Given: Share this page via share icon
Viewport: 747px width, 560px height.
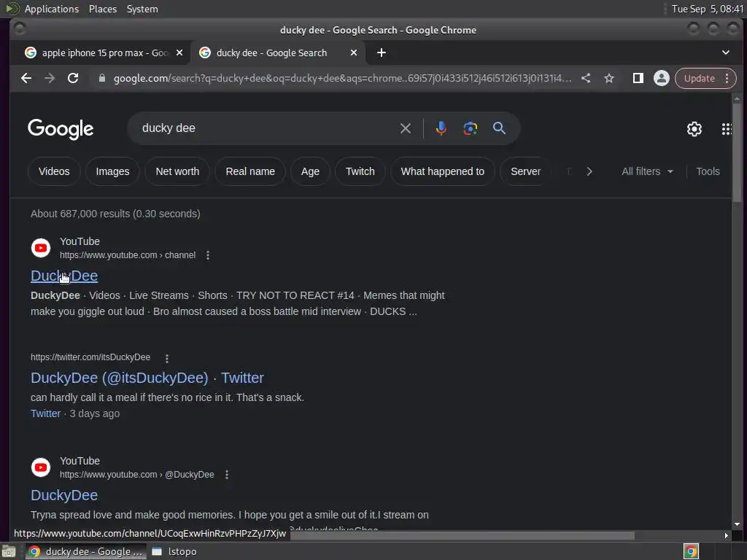Looking at the screenshot, I should point(586,78).
